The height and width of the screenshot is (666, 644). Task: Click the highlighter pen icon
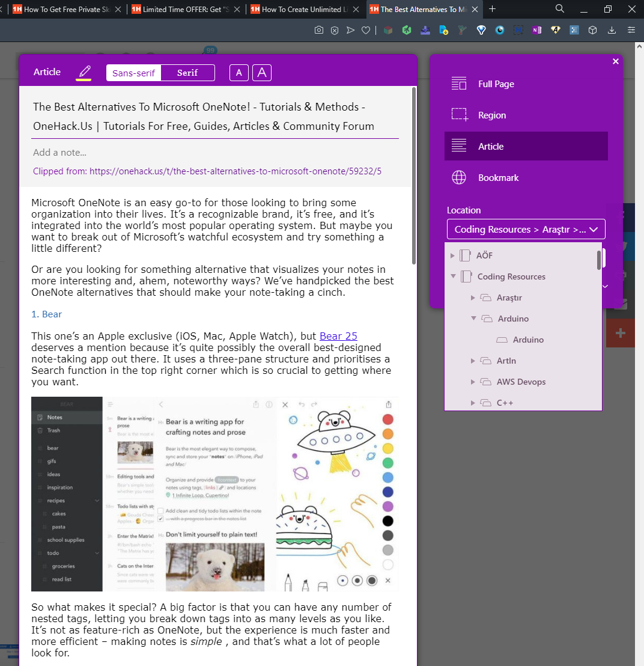pyautogui.click(x=84, y=72)
